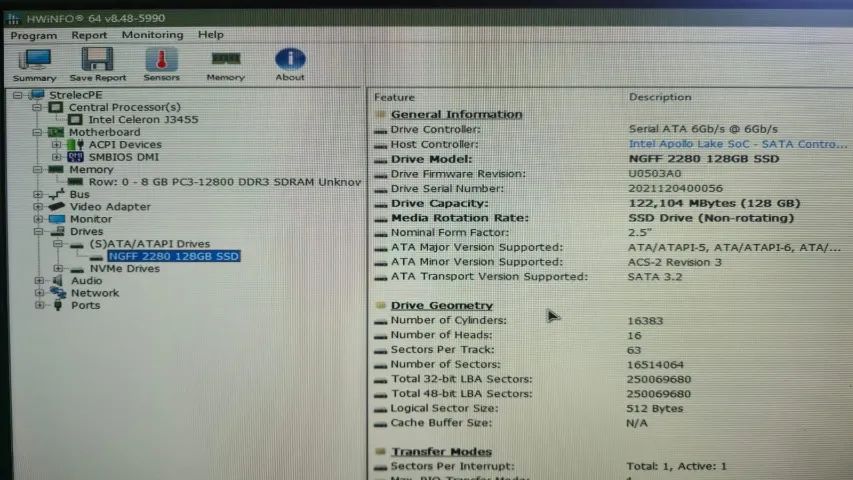The height and width of the screenshot is (480, 853).
Task: Expand the Video Adapter node
Action: 38,207
